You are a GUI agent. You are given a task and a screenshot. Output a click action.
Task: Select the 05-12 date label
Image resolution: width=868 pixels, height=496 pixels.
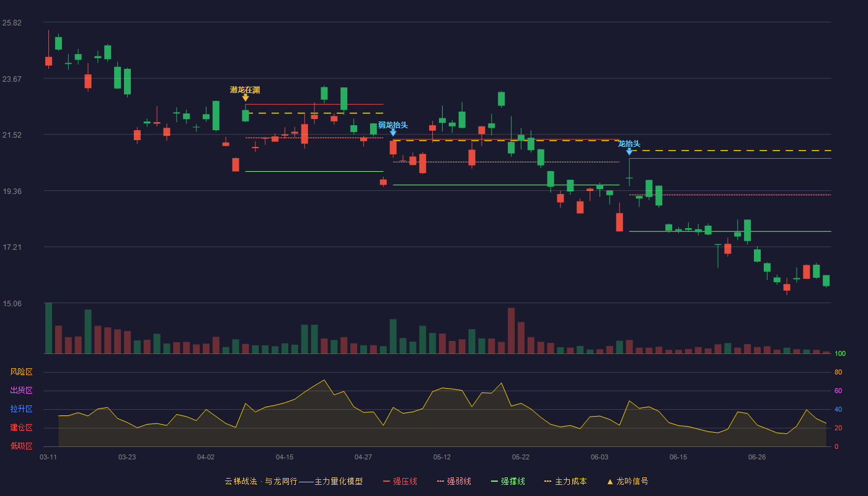coord(442,457)
